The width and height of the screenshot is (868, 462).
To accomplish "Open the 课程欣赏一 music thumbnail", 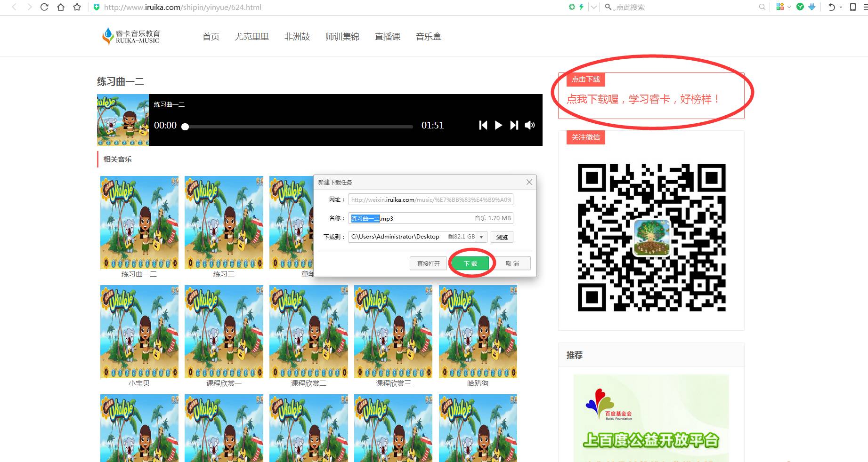I will [x=224, y=332].
